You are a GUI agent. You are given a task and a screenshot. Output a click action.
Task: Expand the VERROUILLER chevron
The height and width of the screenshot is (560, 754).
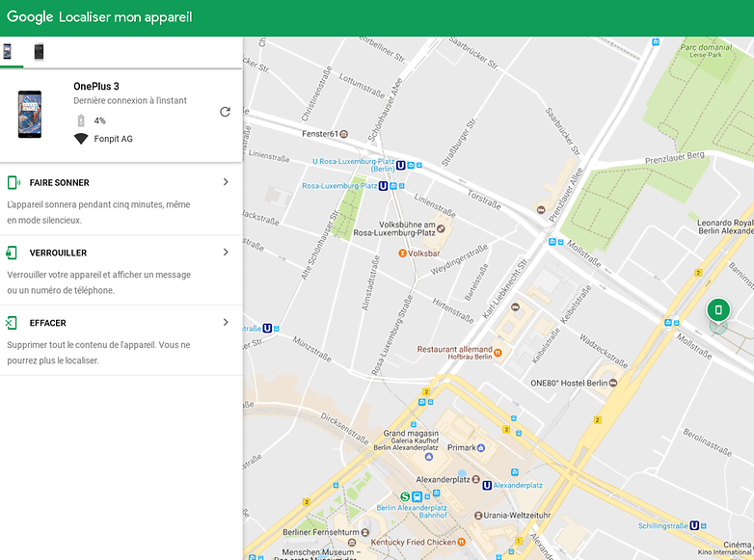pos(226,252)
